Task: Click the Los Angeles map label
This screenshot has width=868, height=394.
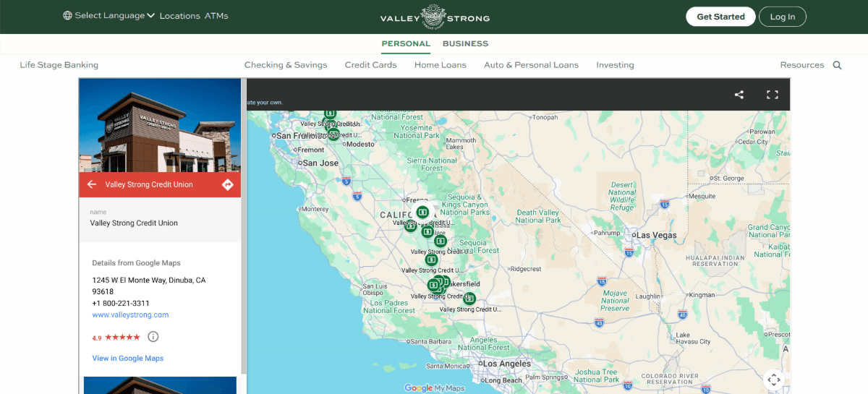Action: (507, 364)
